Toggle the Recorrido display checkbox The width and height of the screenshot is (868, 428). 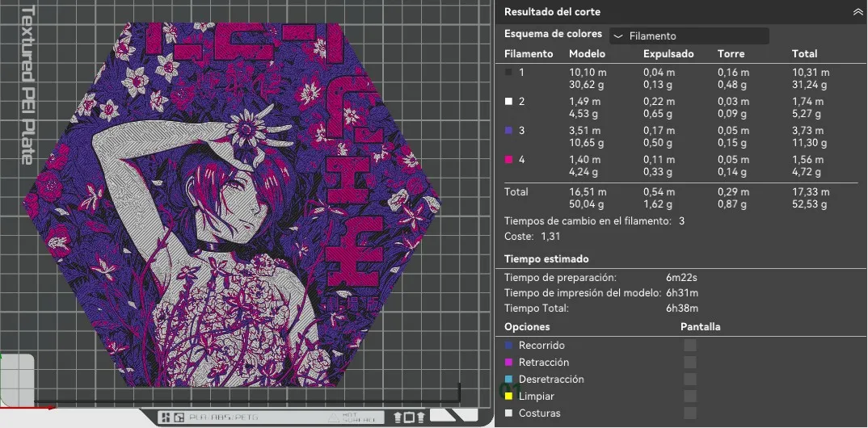689,346
